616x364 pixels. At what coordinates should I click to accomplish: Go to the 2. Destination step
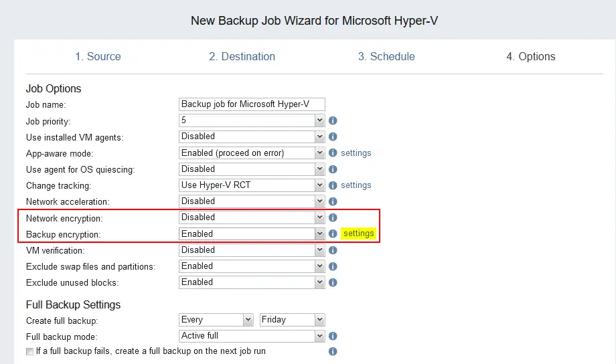pyautogui.click(x=242, y=57)
